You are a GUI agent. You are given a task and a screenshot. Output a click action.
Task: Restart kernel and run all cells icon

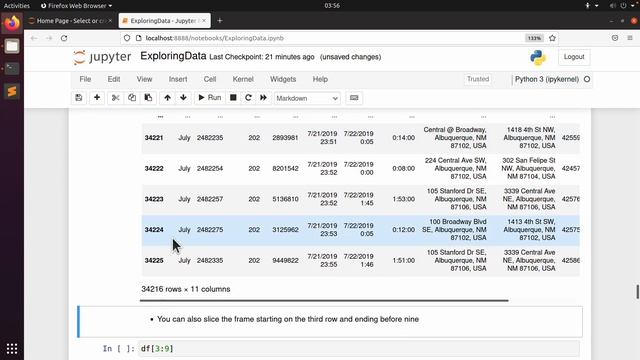(263, 98)
